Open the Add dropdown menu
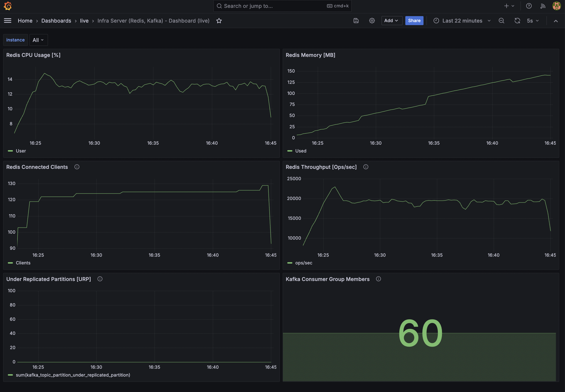Screen dimensions: 565x392 (391, 21)
